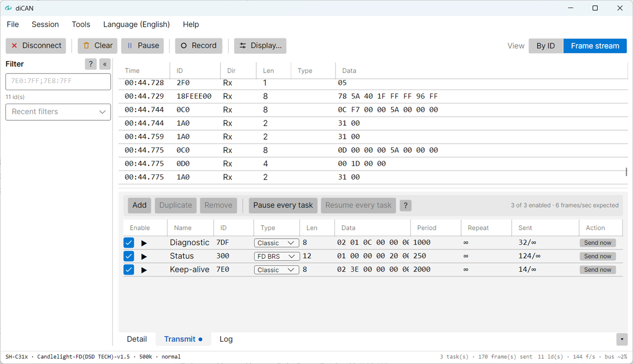
Task: Uncheck the Diagnostic task enable checkbox
Action: (129, 243)
